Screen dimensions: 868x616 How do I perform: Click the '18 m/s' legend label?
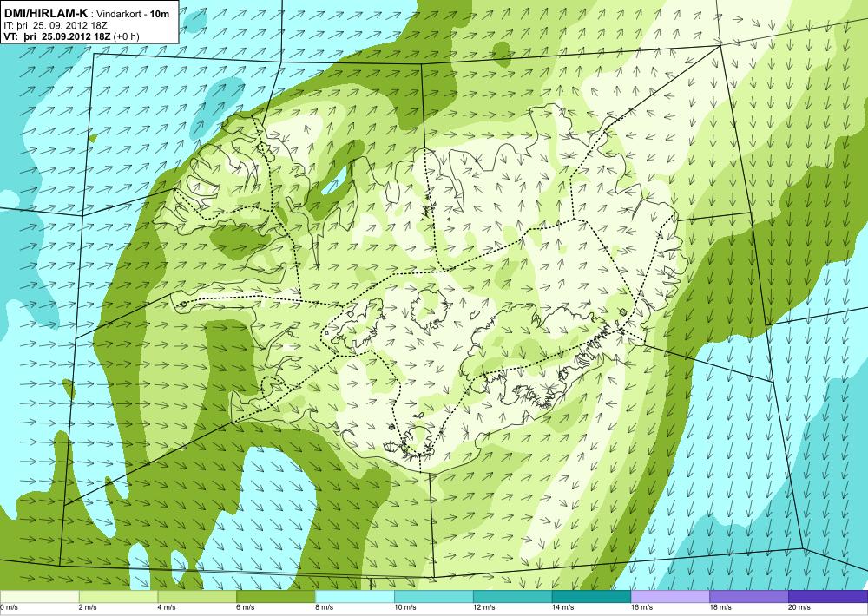pyautogui.click(x=721, y=607)
